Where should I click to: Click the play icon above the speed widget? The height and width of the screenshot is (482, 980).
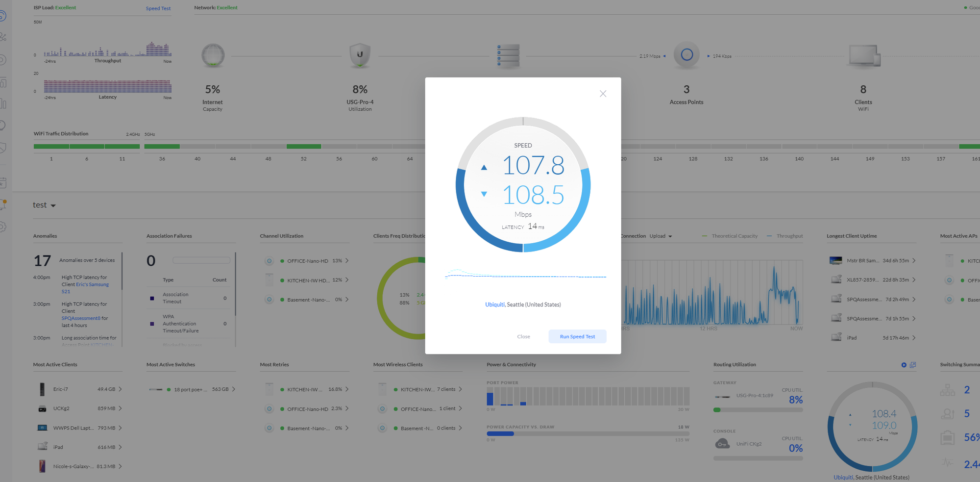[904, 365]
